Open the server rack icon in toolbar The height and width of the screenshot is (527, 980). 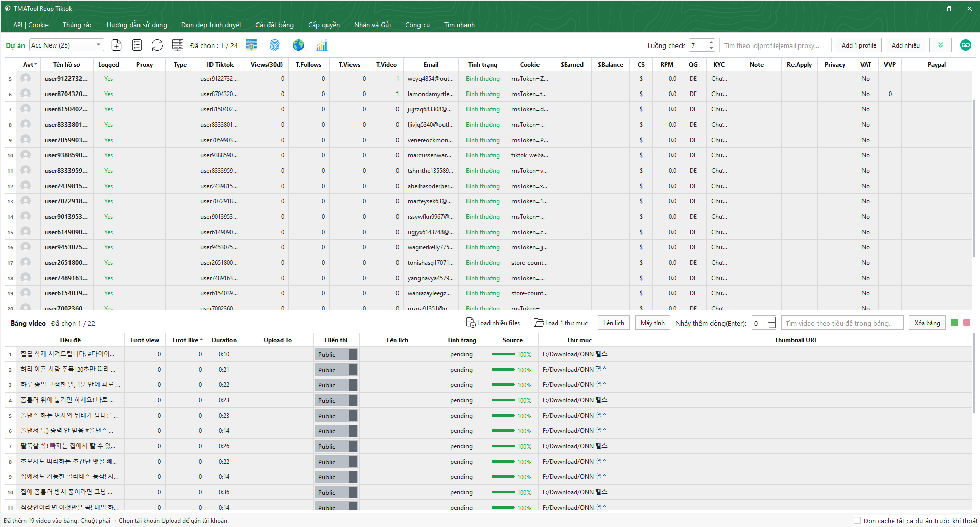click(x=178, y=45)
